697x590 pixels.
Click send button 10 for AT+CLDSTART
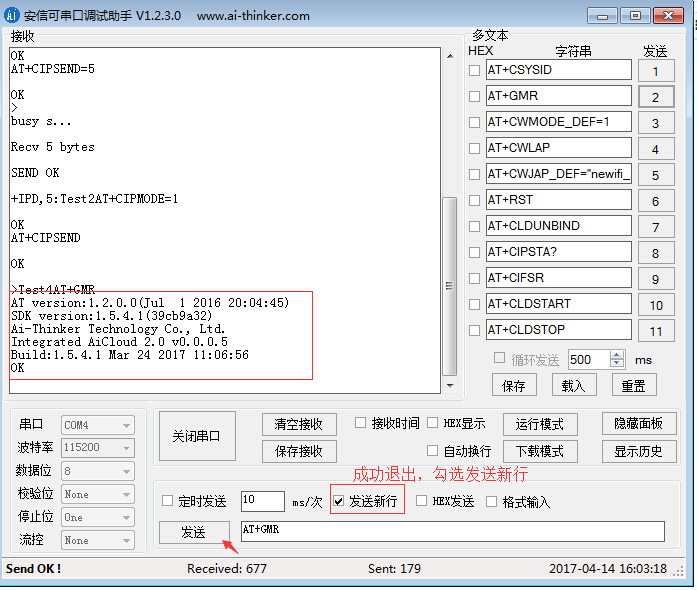pos(656,305)
